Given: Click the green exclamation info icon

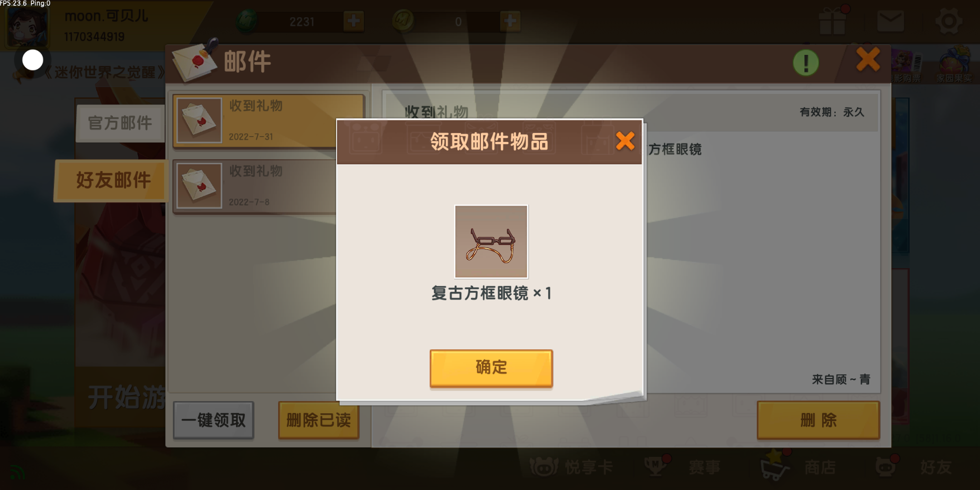Looking at the screenshot, I should pos(806,63).
